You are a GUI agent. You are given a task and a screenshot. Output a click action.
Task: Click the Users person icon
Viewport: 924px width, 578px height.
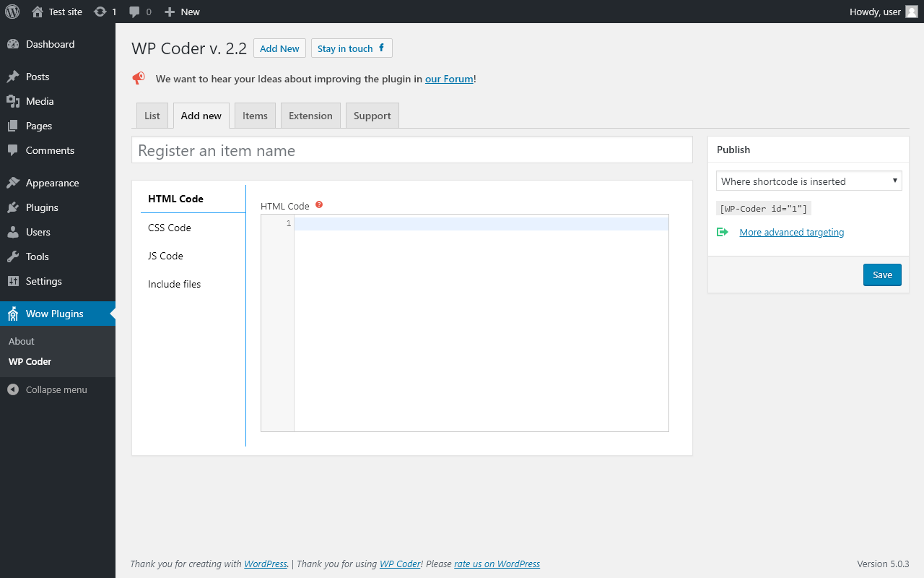pos(13,232)
